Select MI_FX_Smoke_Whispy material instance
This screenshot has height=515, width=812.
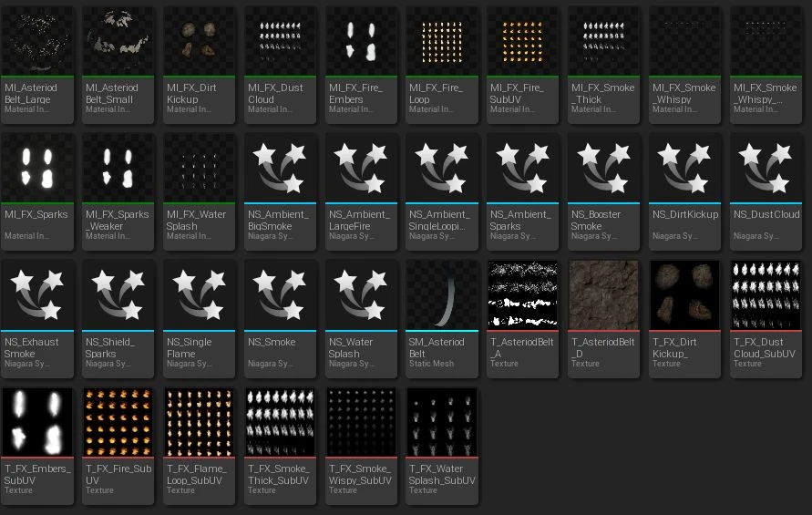[x=684, y=65]
